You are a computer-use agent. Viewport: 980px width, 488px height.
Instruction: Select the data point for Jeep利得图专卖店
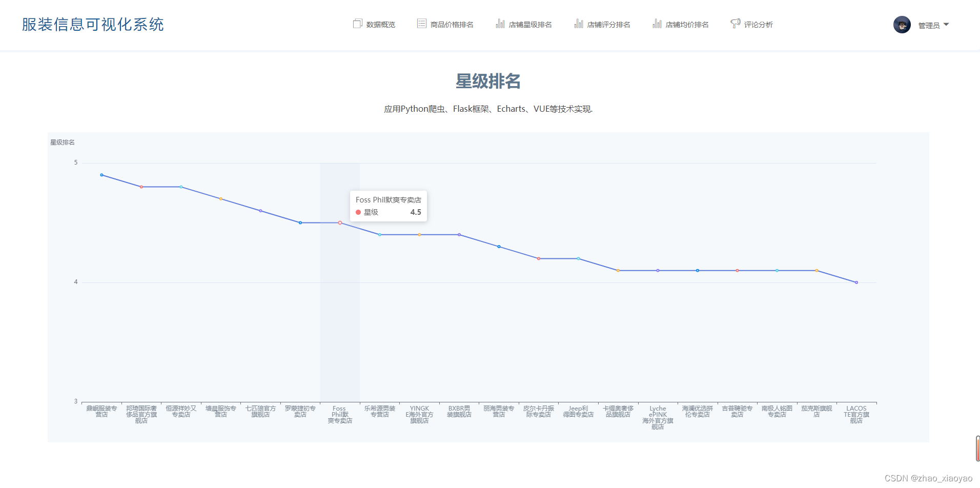click(578, 259)
